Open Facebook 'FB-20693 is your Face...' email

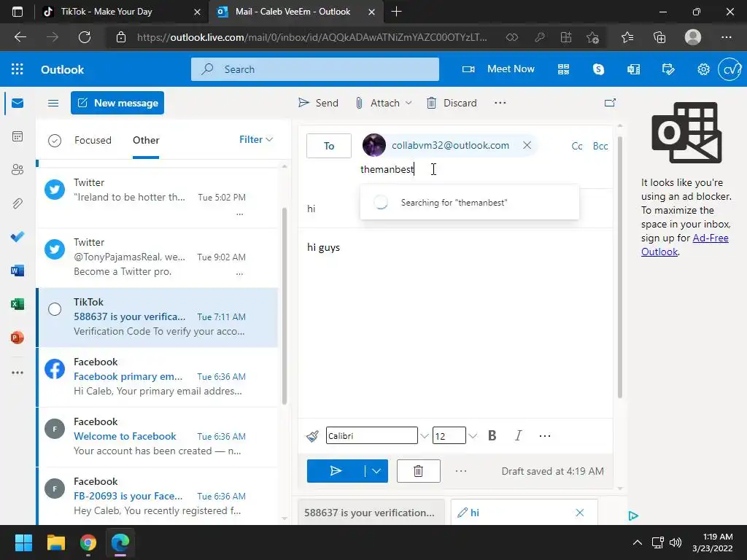pos(158,496)
